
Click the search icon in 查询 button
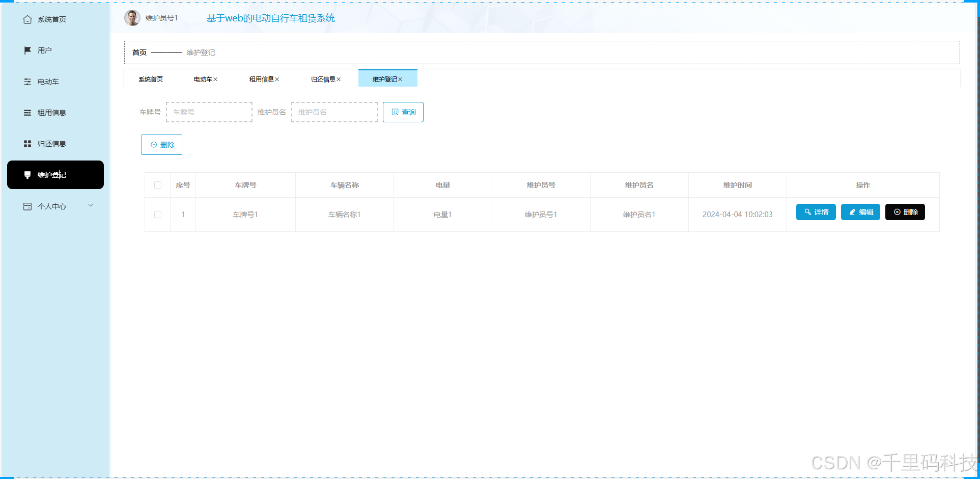(x=395, y=112)
